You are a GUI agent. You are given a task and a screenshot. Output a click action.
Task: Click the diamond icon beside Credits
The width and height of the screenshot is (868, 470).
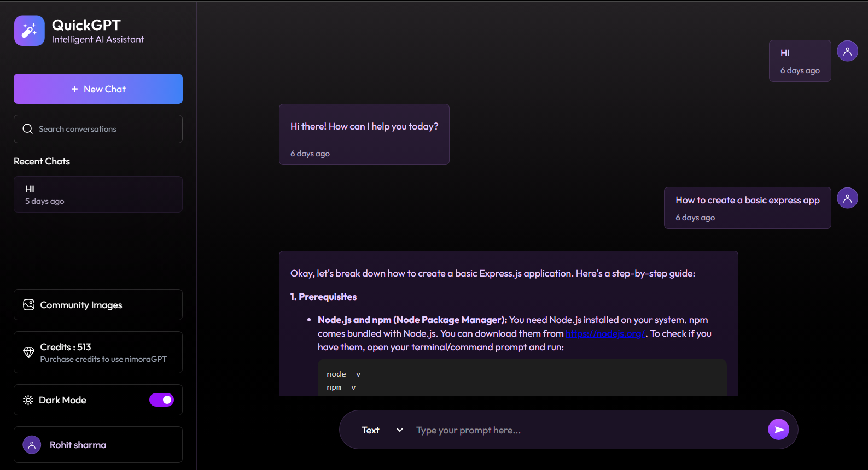pyautogui.click(x=29, y=352)
